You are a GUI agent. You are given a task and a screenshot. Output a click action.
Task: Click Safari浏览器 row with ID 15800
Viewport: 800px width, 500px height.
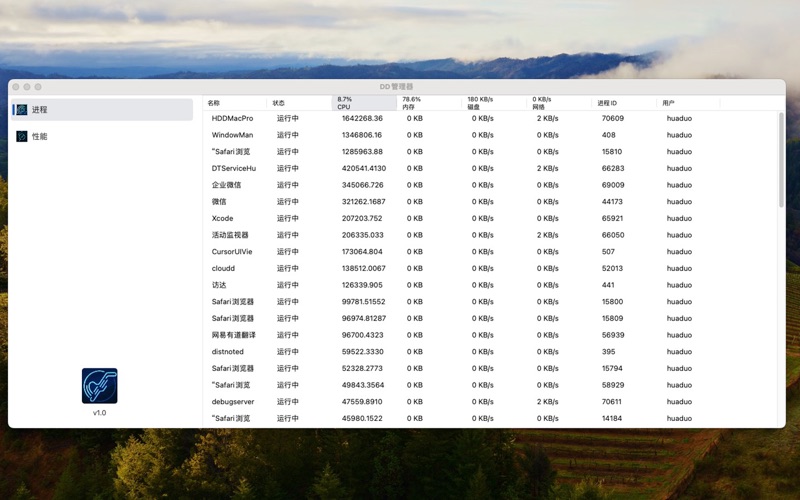491,302
